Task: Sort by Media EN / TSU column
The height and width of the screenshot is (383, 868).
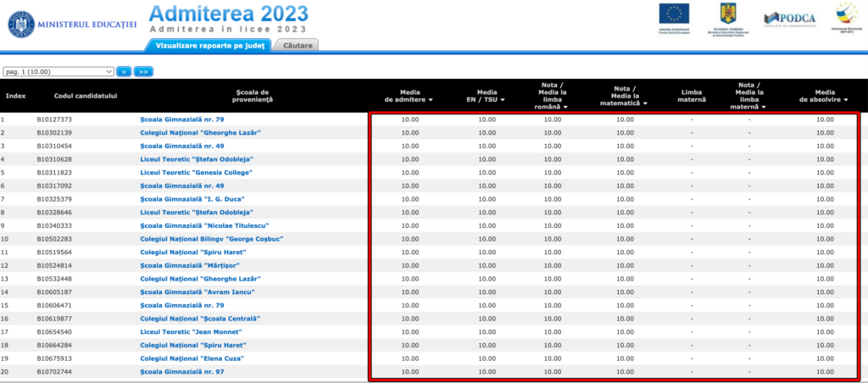Action: 487,99
